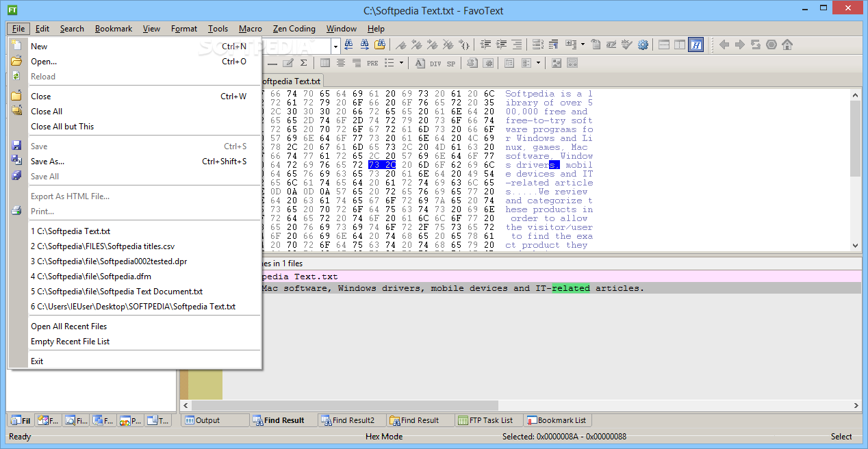Image resolution: width=868 pixels, height=449 pixels.
Task: Toggle Hex mode with the H button
Action: [x=695, y=44]
